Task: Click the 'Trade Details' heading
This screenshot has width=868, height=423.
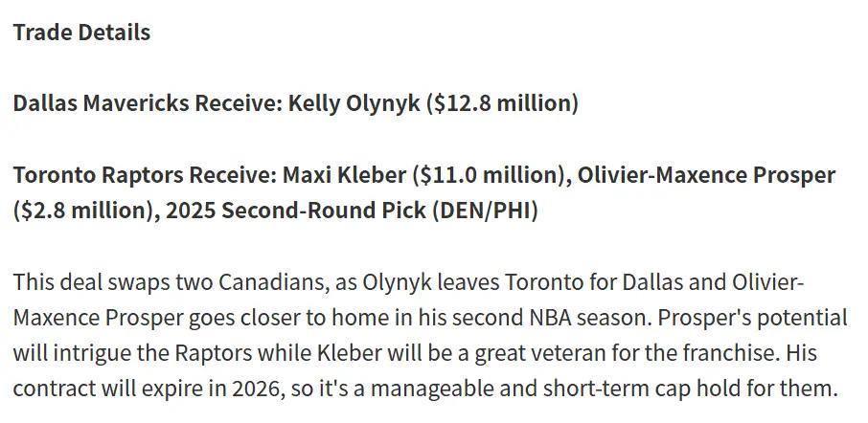Action: 81,33
